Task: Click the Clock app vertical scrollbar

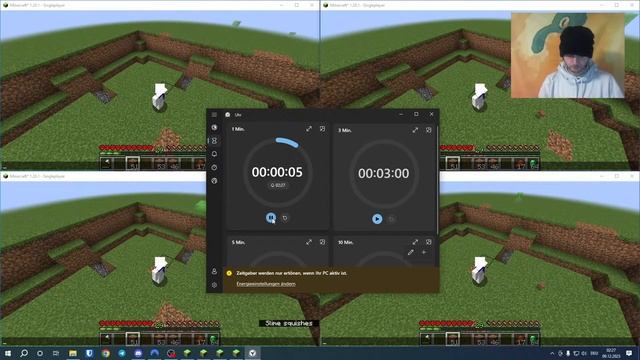Action: [437, 180]
